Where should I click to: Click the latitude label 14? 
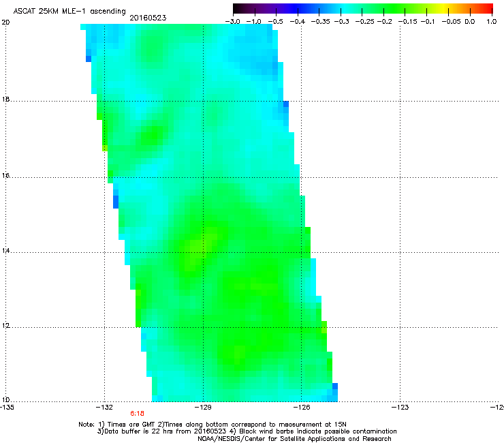coord(5,251)
